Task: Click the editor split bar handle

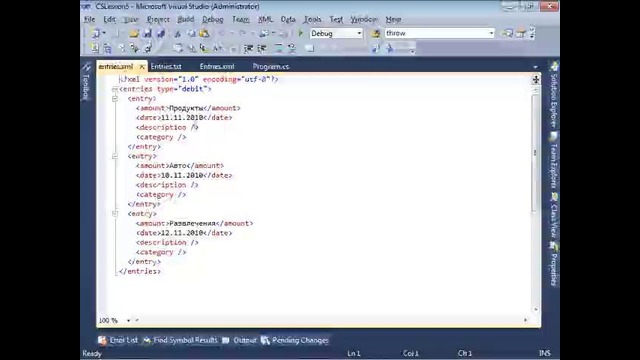Action: click(536, 80)
